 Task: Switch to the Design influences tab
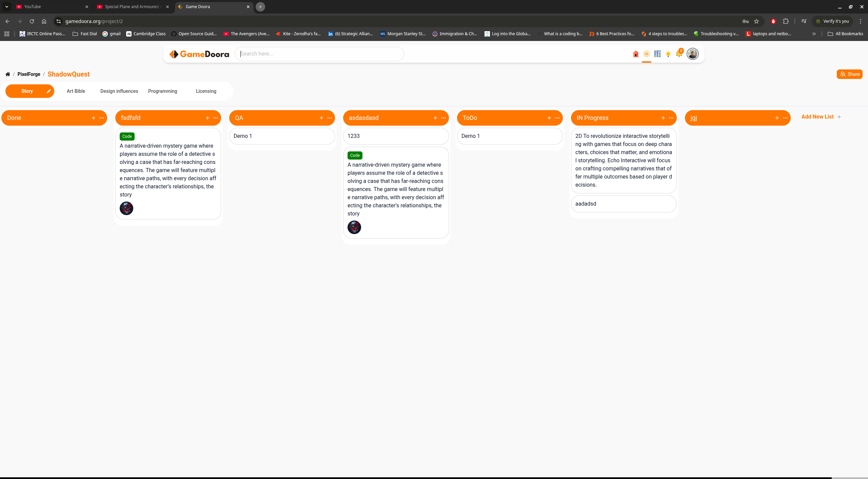pyautogui.click(x=119, y=91)
